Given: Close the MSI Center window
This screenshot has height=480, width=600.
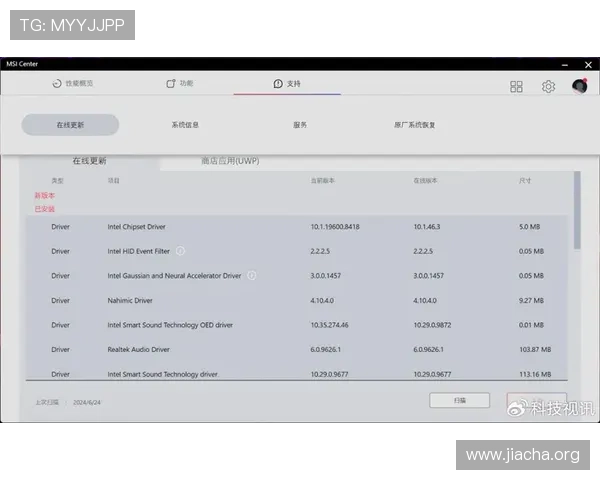Looking at the screenshot, I should coord(589,65).
